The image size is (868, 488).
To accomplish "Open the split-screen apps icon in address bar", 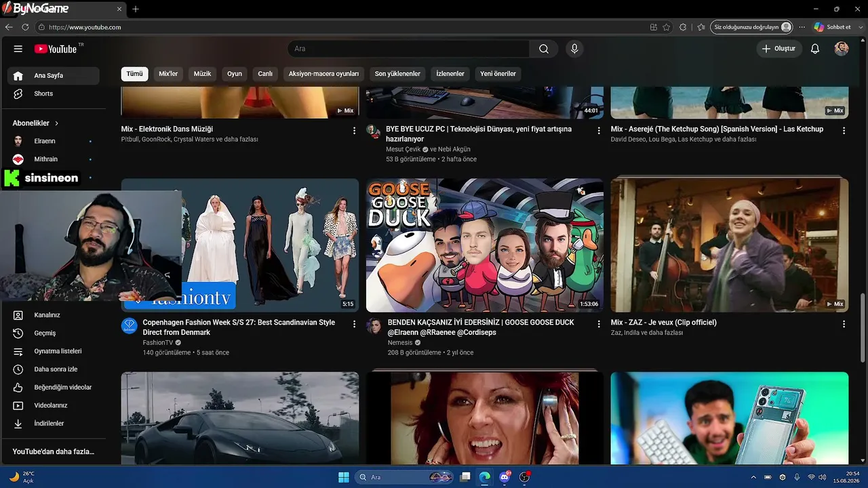I will [654, 27].
